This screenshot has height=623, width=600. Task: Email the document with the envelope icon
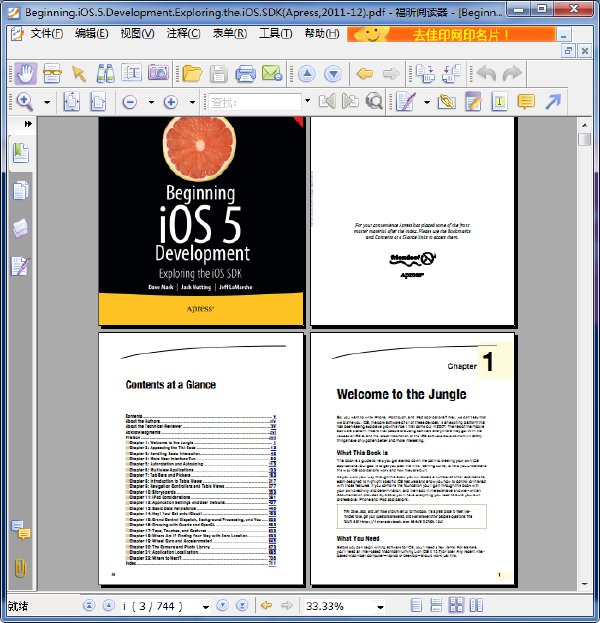[x=272, y=74]
